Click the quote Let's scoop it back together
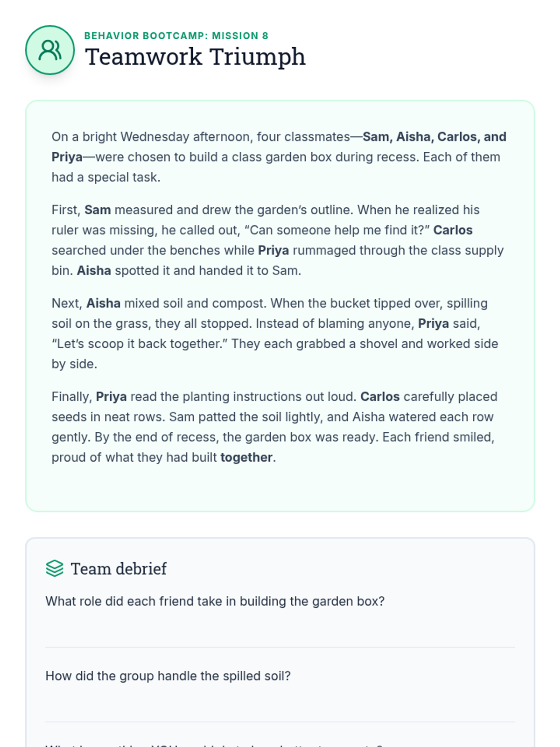The width and height of the screenshot is (560, 747). coord(140,344)
